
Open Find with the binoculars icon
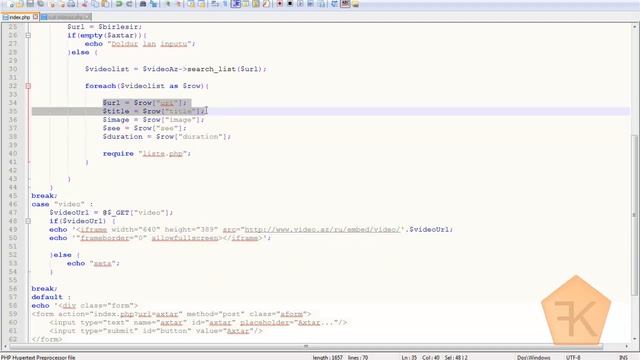click(x=143, y=4)
